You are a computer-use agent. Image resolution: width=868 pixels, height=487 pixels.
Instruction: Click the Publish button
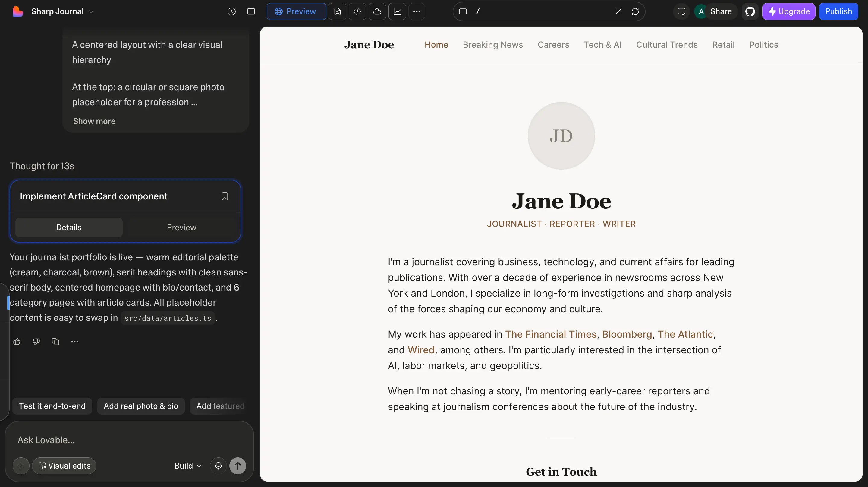point(839,11)
